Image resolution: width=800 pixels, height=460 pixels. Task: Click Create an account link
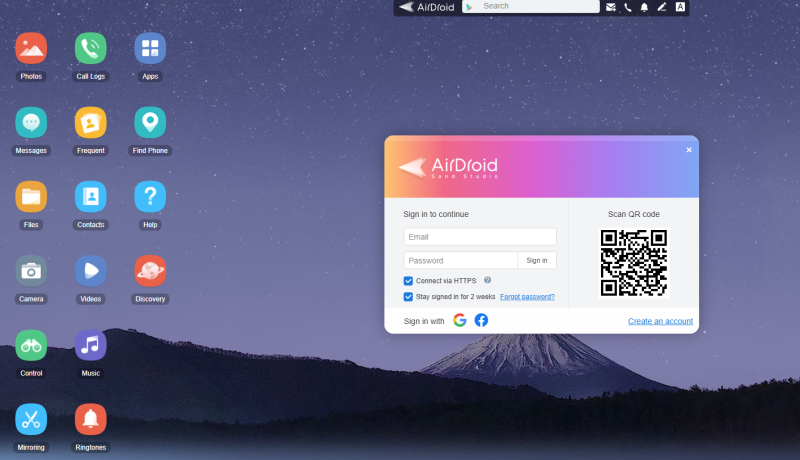[660, 321]
